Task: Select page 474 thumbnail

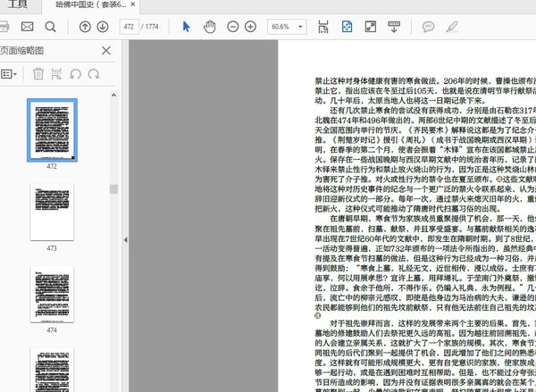Action: tap(52, 294)
